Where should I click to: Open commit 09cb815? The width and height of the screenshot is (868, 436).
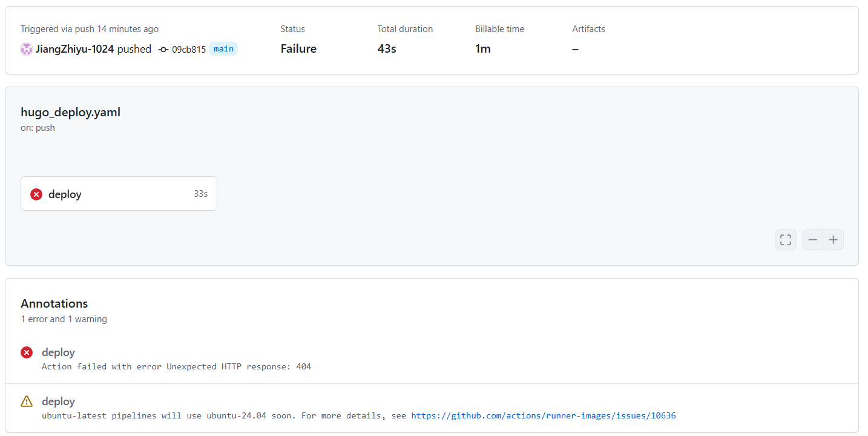pos(188,50)
